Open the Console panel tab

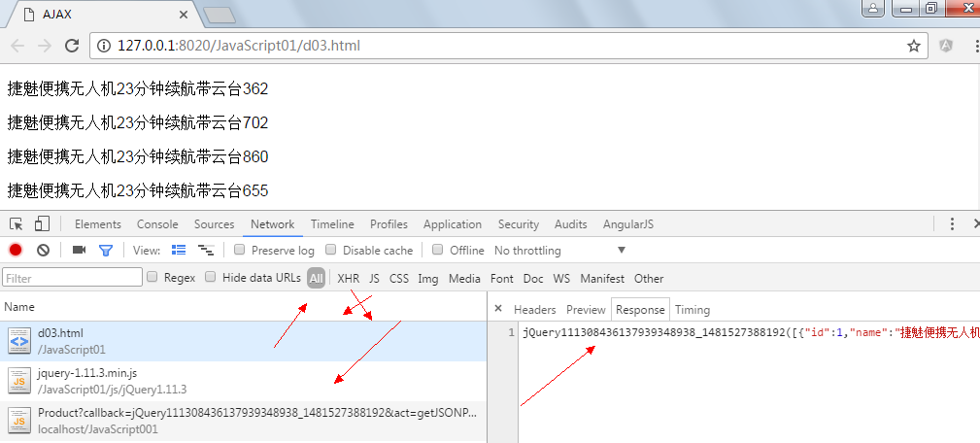(x=157, y=223)
